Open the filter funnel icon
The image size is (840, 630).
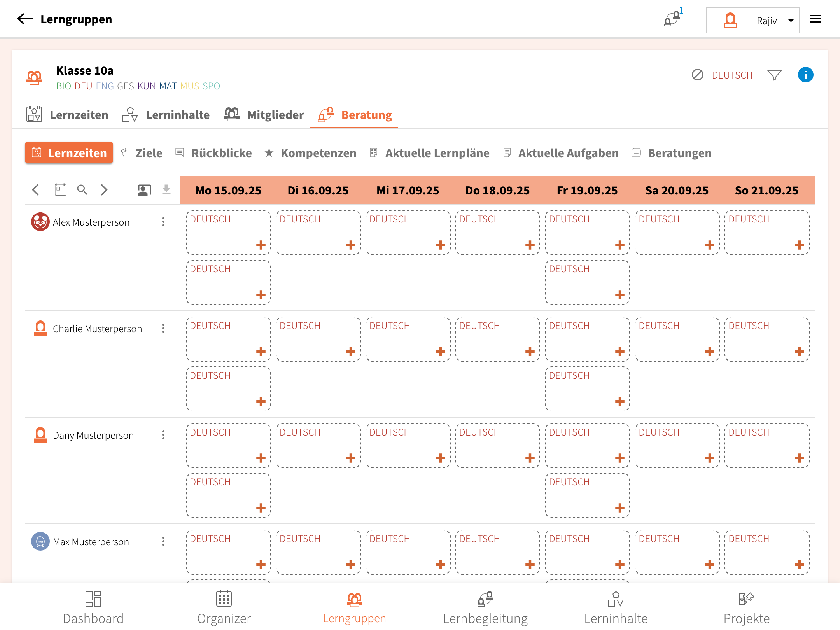[x=774, y=75]
